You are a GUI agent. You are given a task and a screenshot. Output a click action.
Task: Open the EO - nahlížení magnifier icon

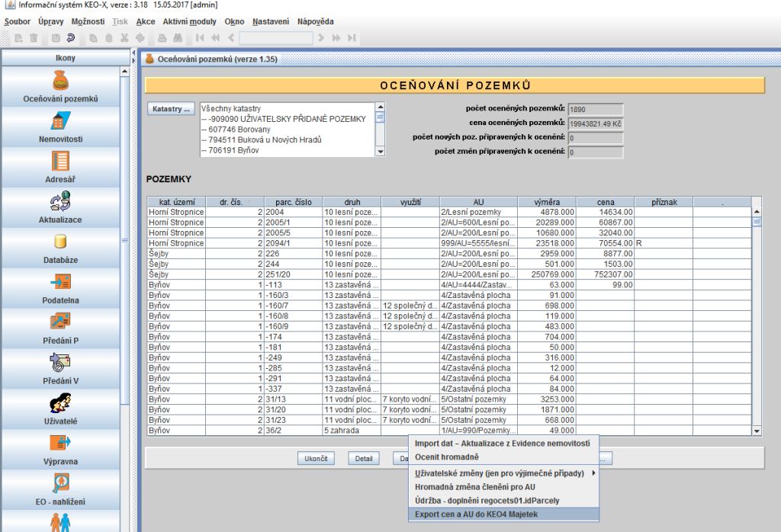[x=60, y=482]
